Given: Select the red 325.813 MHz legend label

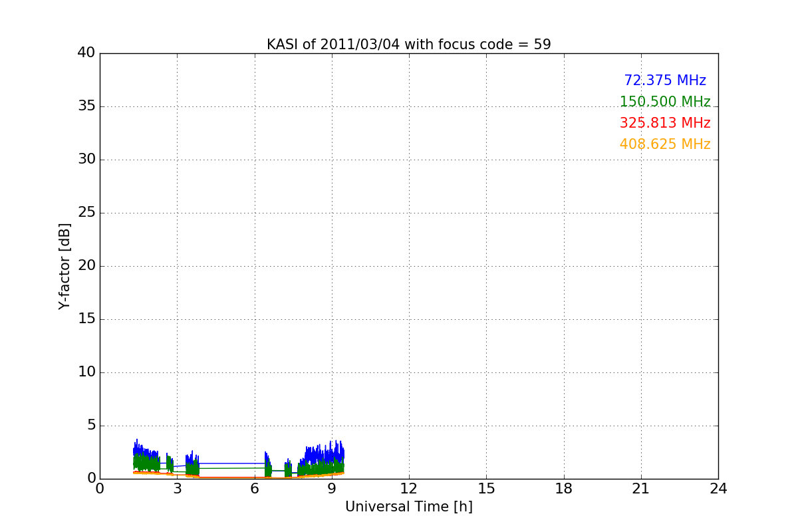Looking at the screenshot, I should click(665, 123).
